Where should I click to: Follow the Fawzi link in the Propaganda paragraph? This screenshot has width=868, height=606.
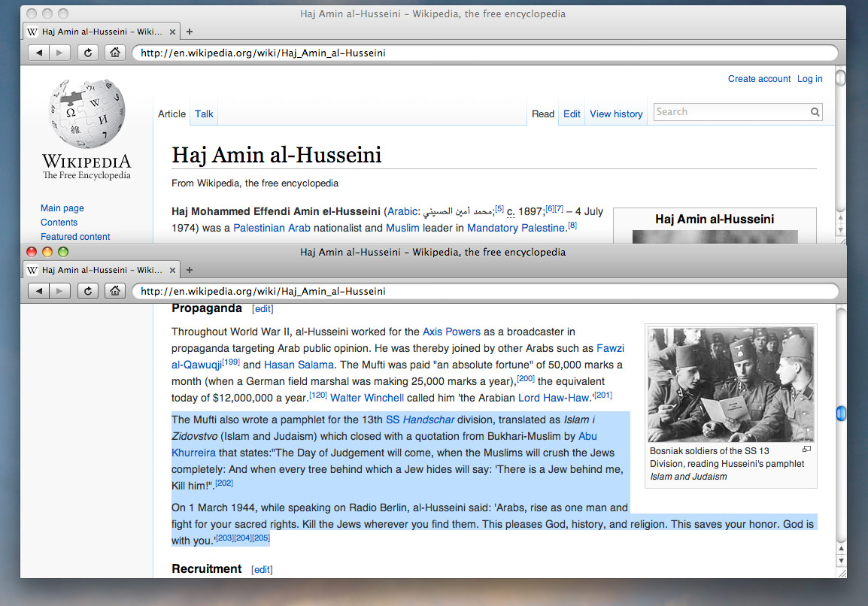610,348
